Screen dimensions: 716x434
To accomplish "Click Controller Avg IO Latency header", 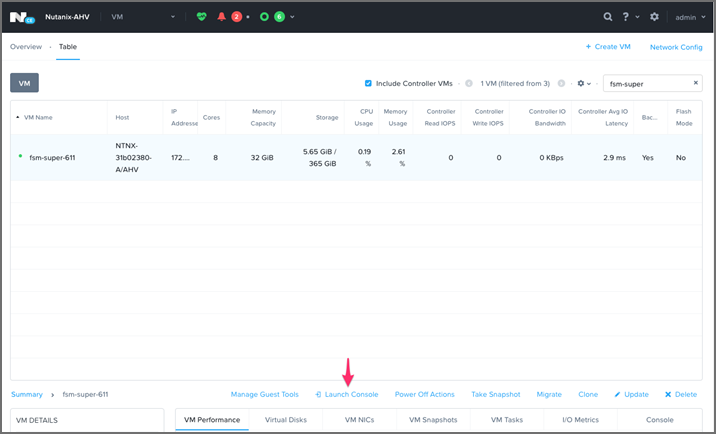I will click(603, 117).
